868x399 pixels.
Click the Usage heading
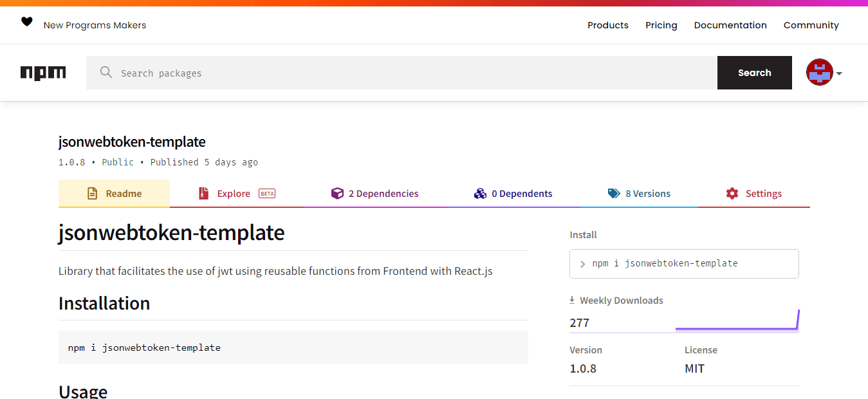click(83, 391)
